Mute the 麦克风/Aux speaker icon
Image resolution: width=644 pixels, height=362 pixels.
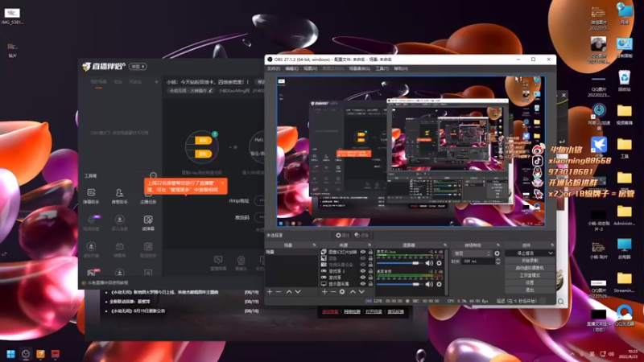point(429,263)
